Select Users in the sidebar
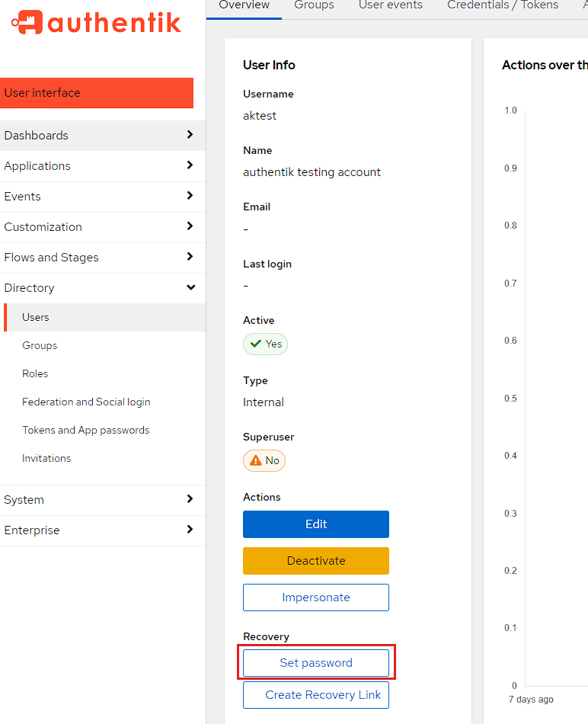Screen dimensions: 588x724 pos(36,317)
